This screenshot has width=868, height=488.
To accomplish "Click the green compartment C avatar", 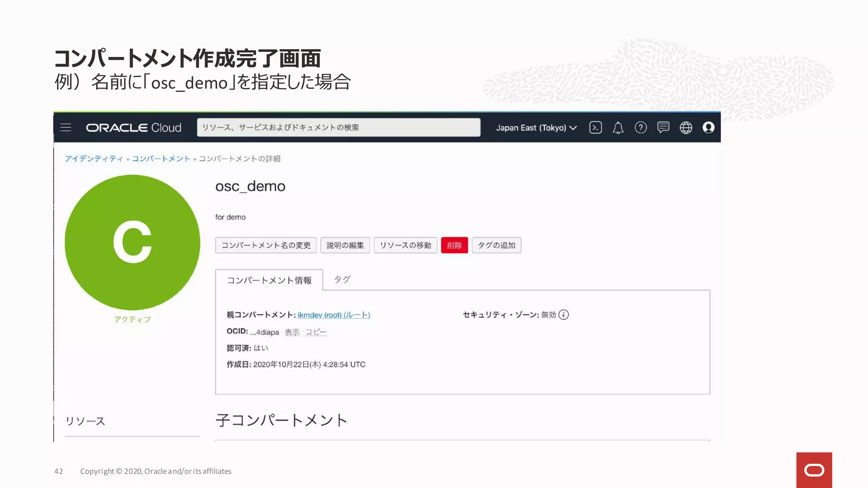I will click(x=132, y=242).
